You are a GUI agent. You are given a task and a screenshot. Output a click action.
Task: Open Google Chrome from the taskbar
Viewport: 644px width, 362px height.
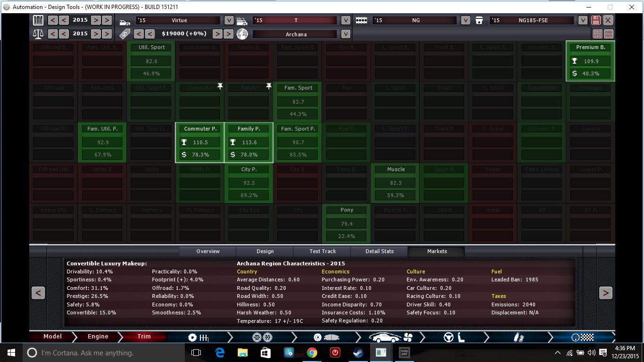[312, 353]
